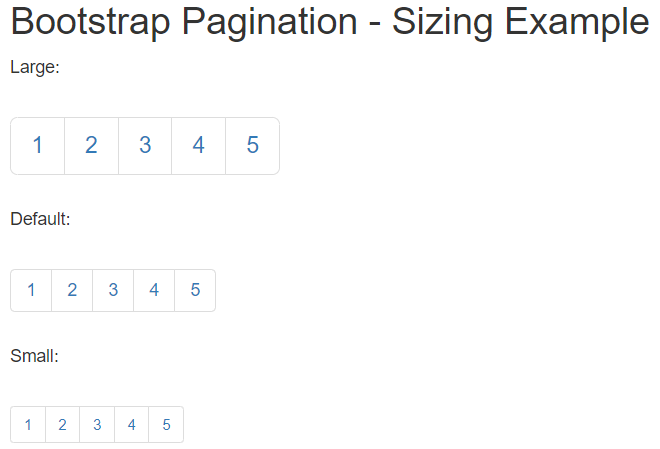Screen dimensions: 660x449
Task: Select page 1 in default-size pagination
Action: pos(31,290)
